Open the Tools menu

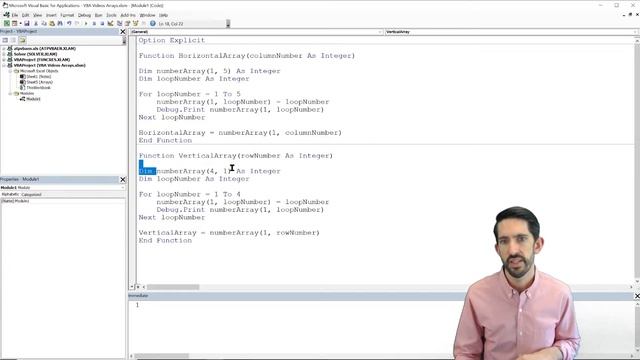tap(111, 15)
